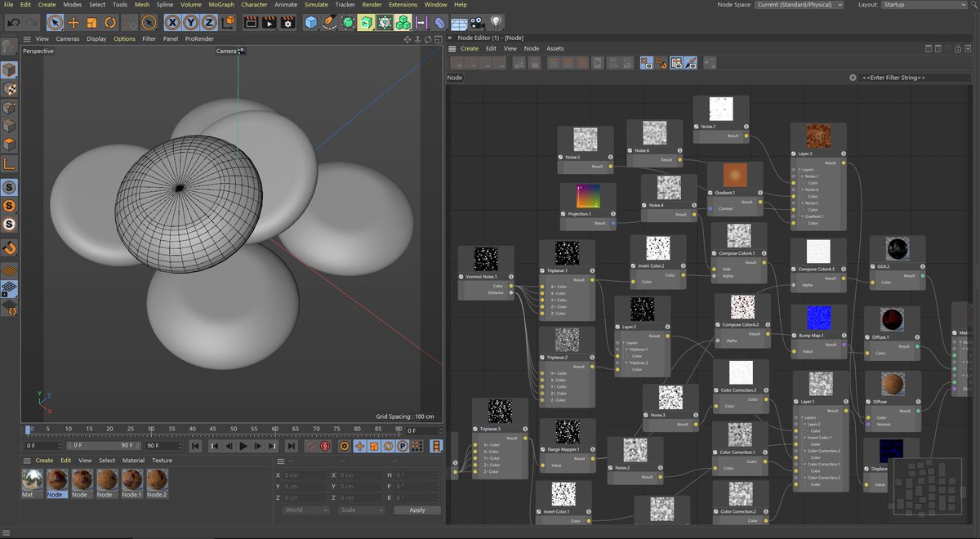Activate the Move tool in top toolbar
980x539 pixels.
pos(73,22)
